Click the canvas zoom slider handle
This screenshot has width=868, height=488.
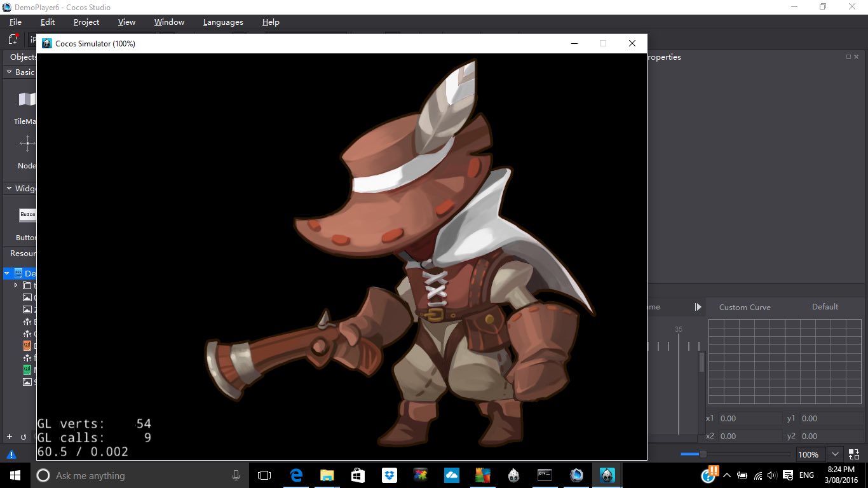703,454
